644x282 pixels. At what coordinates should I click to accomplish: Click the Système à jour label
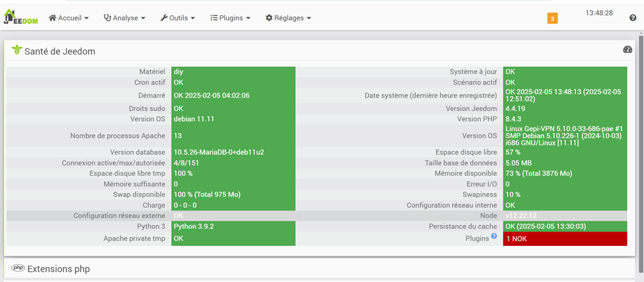click(x=473, y=72)
